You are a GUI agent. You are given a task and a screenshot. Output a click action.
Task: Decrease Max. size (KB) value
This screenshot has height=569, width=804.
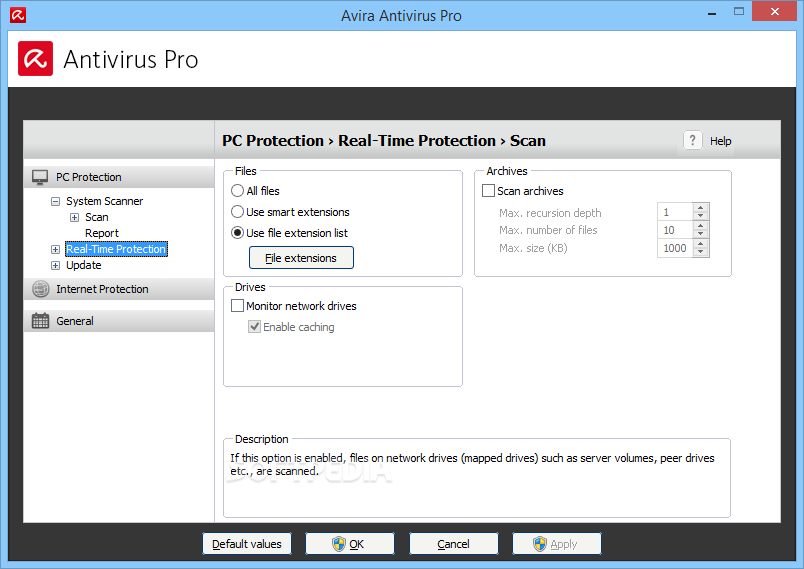point(700,252)
